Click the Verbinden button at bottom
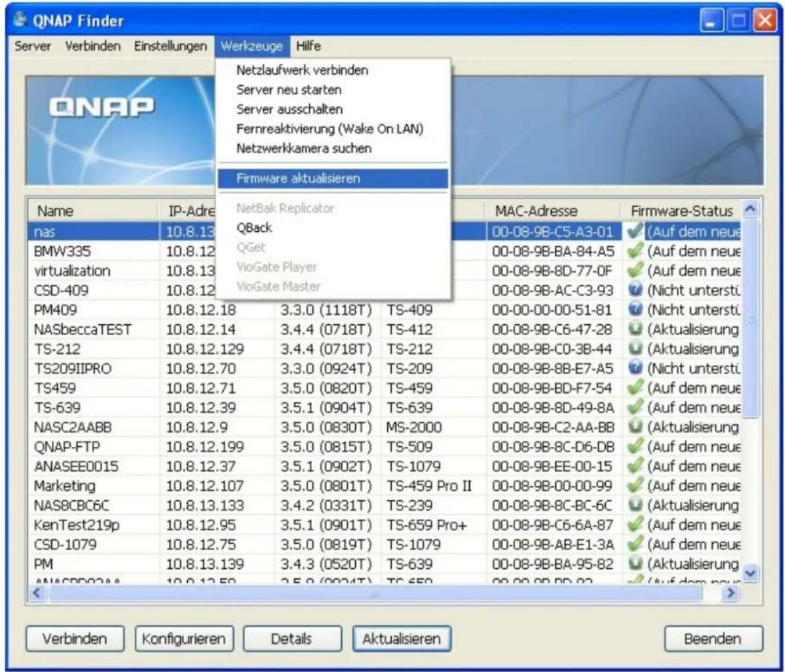Image resolution: width=785 pixels, height=672 pixels. click(75, 639)
